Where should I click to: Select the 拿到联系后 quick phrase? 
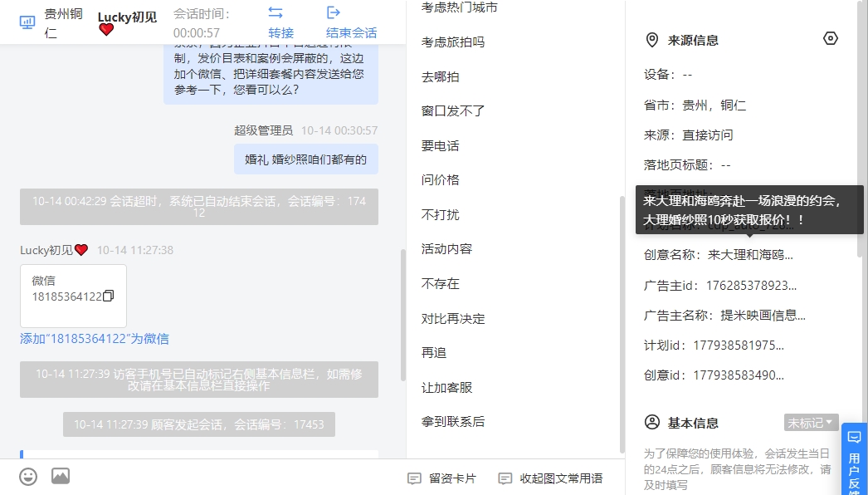[453, 422]
